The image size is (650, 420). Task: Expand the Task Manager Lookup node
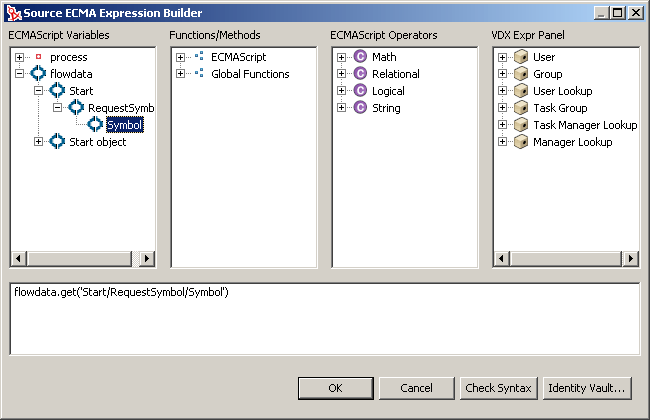502,125
